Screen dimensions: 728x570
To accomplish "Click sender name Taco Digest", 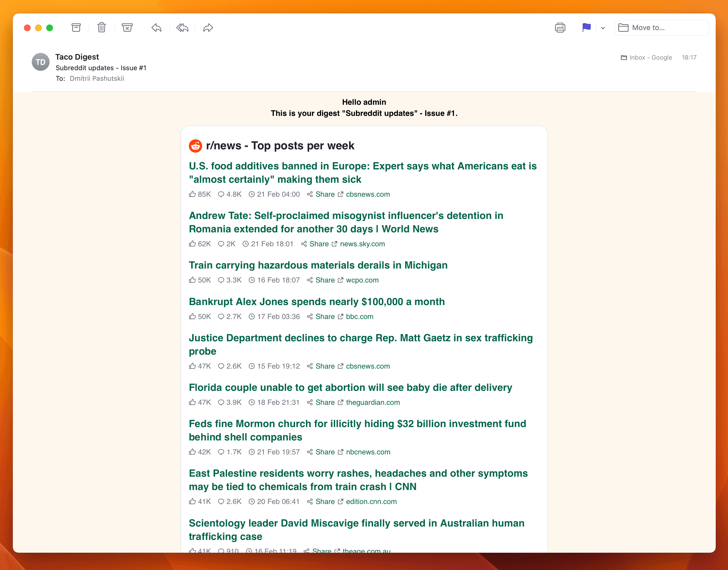I will [77, 57].
